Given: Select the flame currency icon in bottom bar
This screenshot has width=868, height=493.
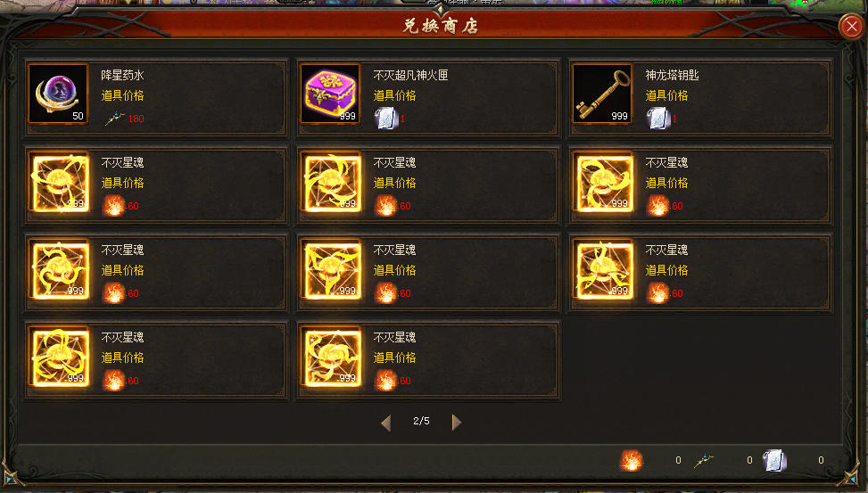Looking at the screenshot, I should click(x=631, y=460).
